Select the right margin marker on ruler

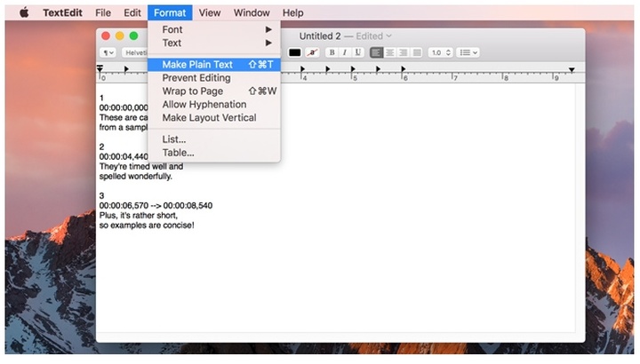pos(572,70)
